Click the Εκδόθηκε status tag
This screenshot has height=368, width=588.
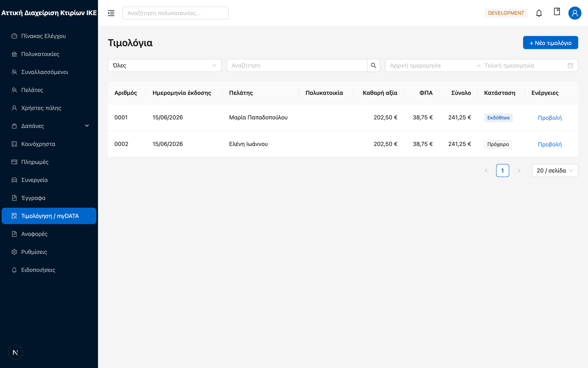(498, 118)
